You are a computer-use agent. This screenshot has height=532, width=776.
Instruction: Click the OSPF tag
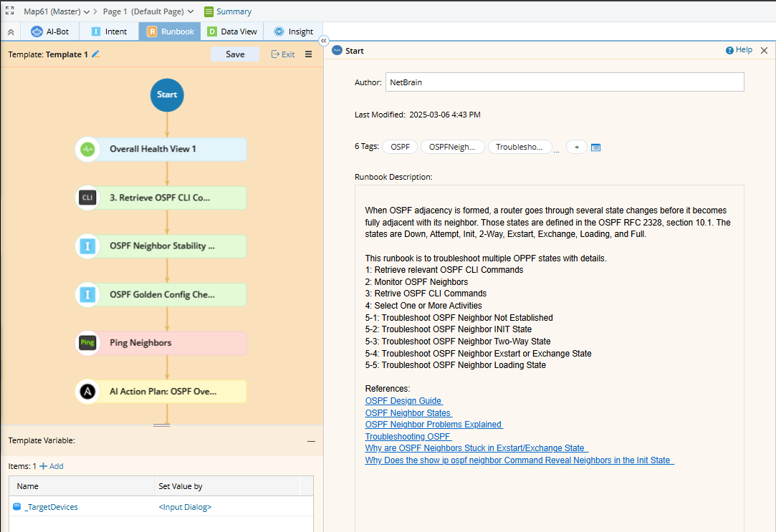pyautogui.click(x=400, y=147)
